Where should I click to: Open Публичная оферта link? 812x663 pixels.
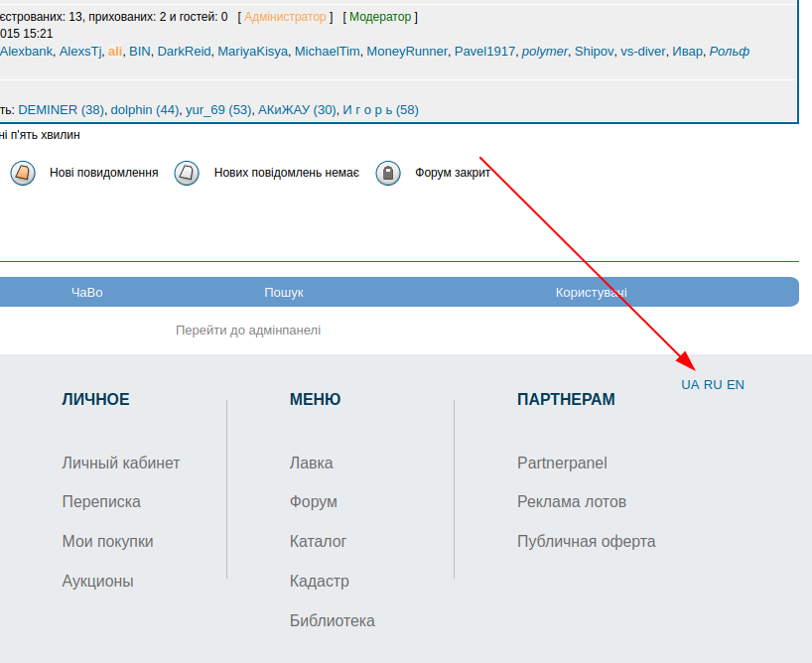tap(586, 542)
